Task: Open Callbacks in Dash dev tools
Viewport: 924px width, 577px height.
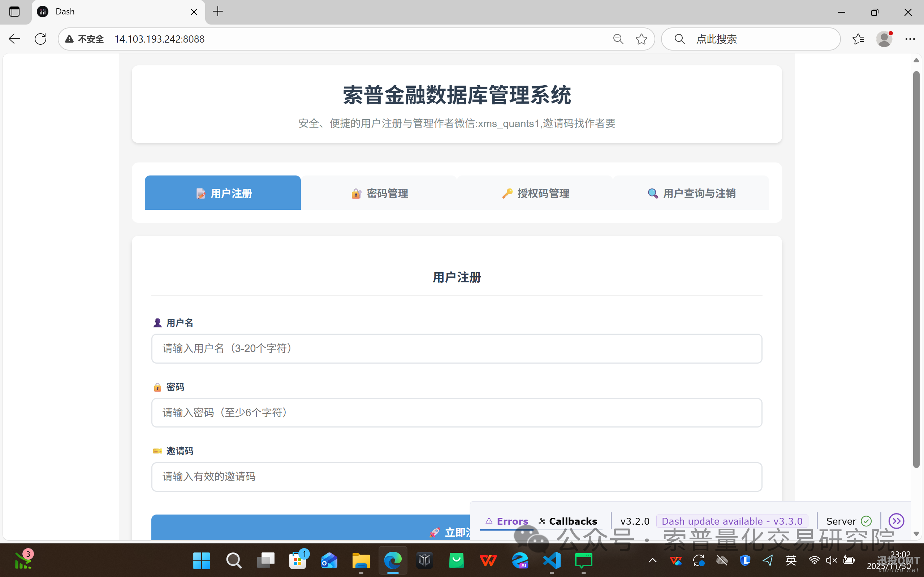Action: pyautogui.click(x=568, y=521)
